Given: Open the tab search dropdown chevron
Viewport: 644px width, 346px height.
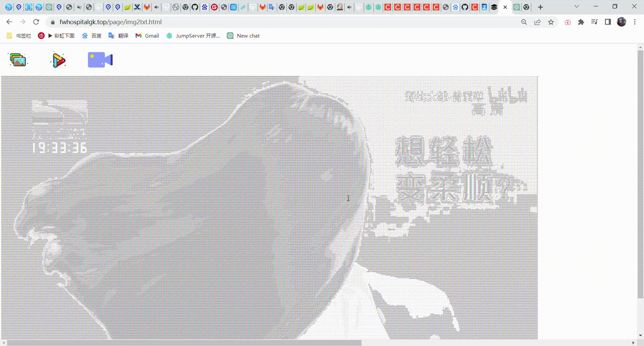Looking at the screenshot, I should click(576, 6).
